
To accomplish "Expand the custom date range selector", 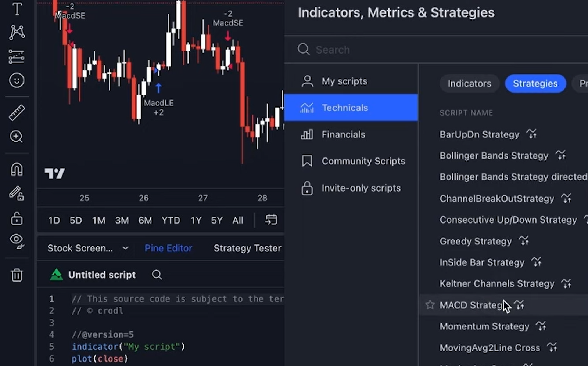I will [x=272, y=220].
